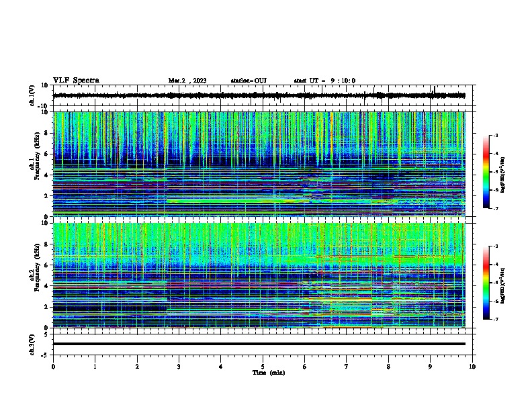
Task: Click the ch.1 waveform trace panel
Action: pyautogui.click(x=262, y=95)
